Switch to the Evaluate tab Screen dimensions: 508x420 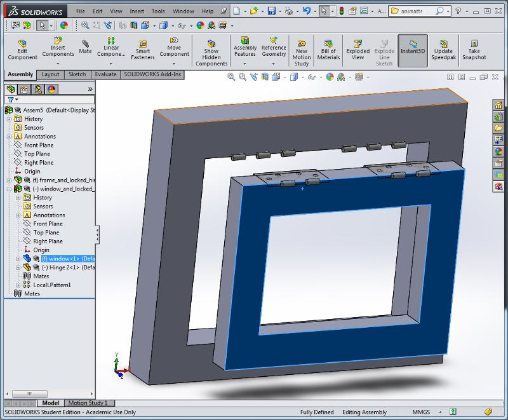point(105,74)
